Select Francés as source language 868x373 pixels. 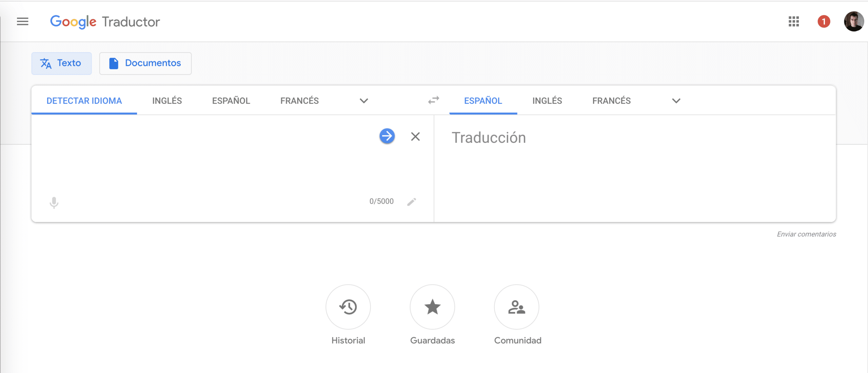pyautogui.click(x=299, y=100)
